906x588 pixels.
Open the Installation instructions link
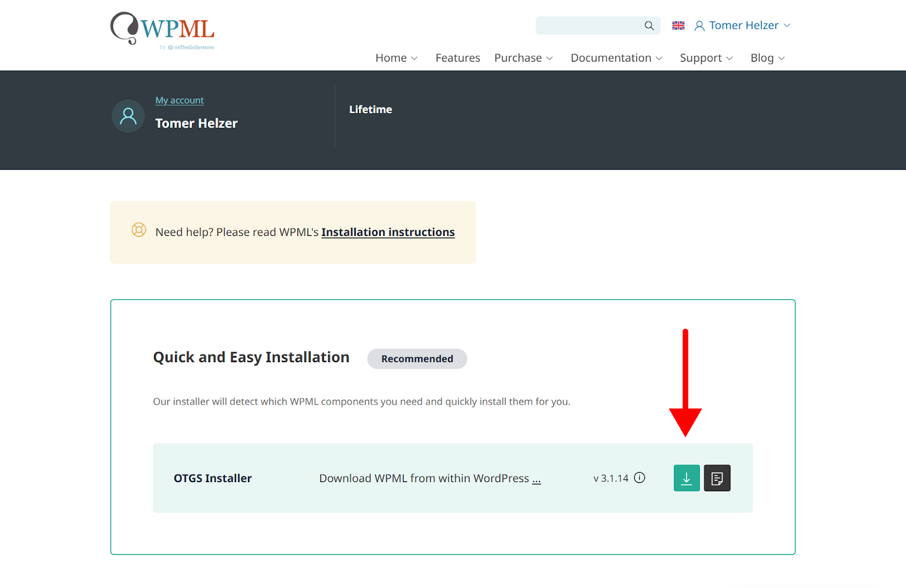(x=388, y=232)
